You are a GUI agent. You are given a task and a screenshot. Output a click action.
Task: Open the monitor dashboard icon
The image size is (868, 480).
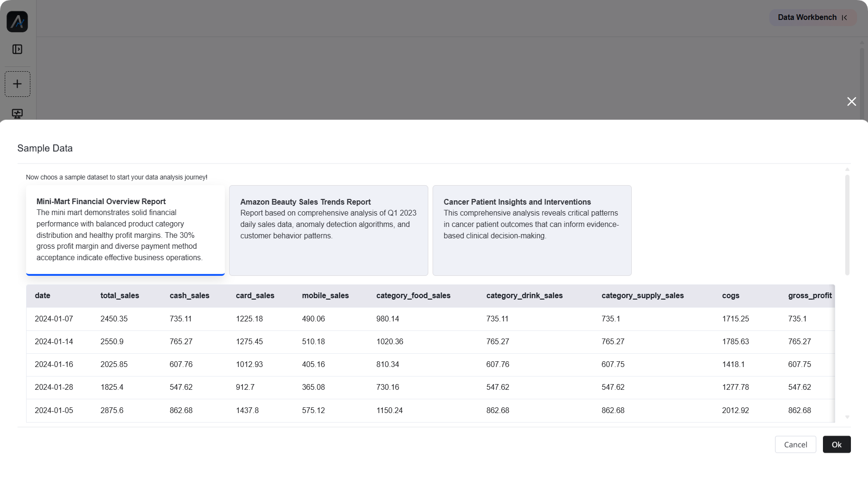[18, 113]
